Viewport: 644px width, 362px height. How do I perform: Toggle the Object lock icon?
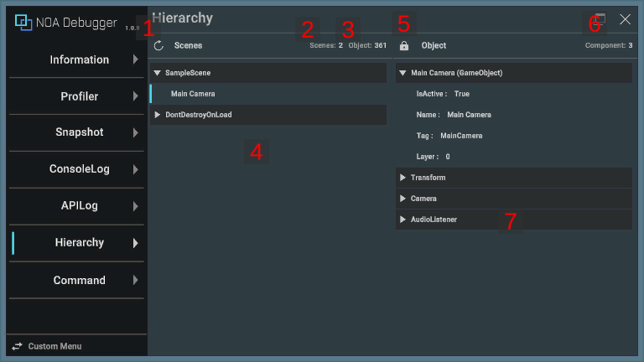click(404, 45)
